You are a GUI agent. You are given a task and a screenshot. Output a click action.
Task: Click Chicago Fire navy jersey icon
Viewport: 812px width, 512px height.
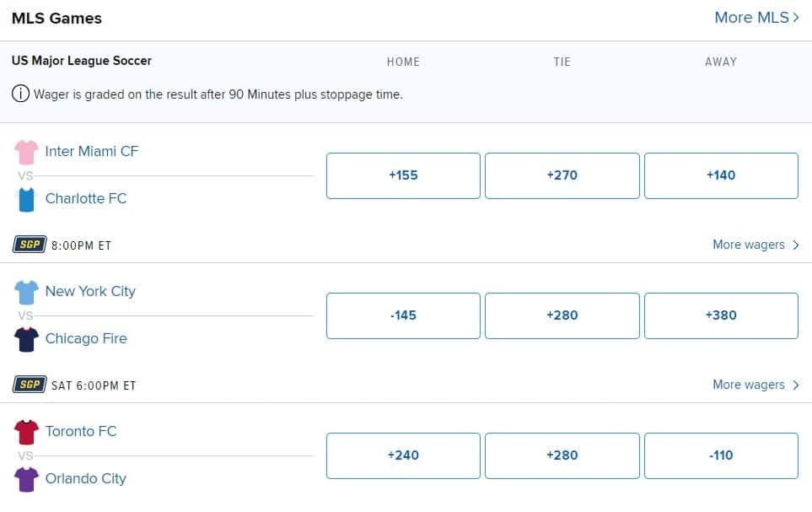point(26,339)
